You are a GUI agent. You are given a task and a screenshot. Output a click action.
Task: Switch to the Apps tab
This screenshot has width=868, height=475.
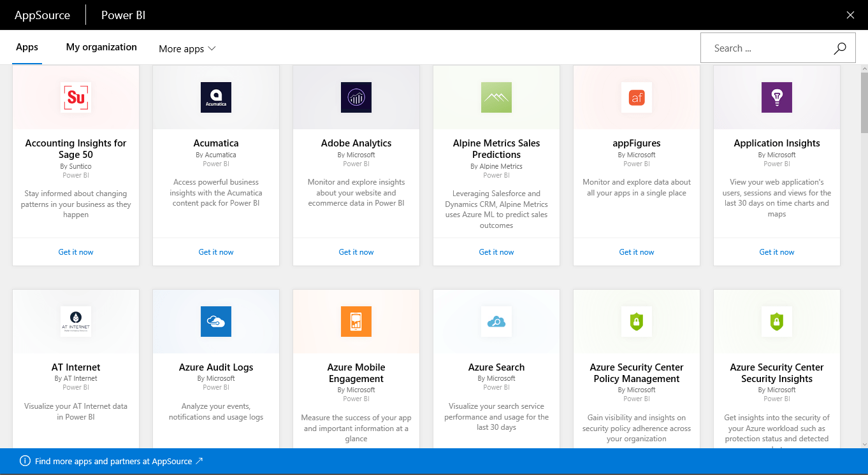pyautogui.click(x=27, y=47)
